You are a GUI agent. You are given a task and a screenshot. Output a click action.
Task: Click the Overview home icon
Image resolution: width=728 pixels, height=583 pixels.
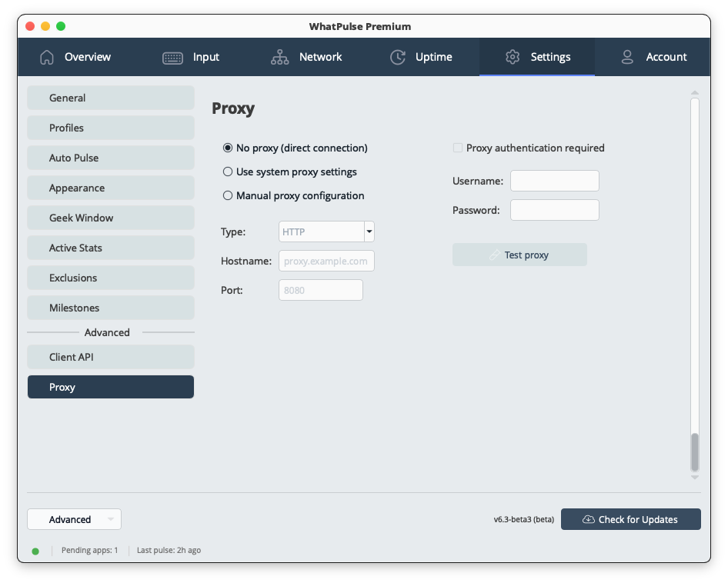point(47,57)
